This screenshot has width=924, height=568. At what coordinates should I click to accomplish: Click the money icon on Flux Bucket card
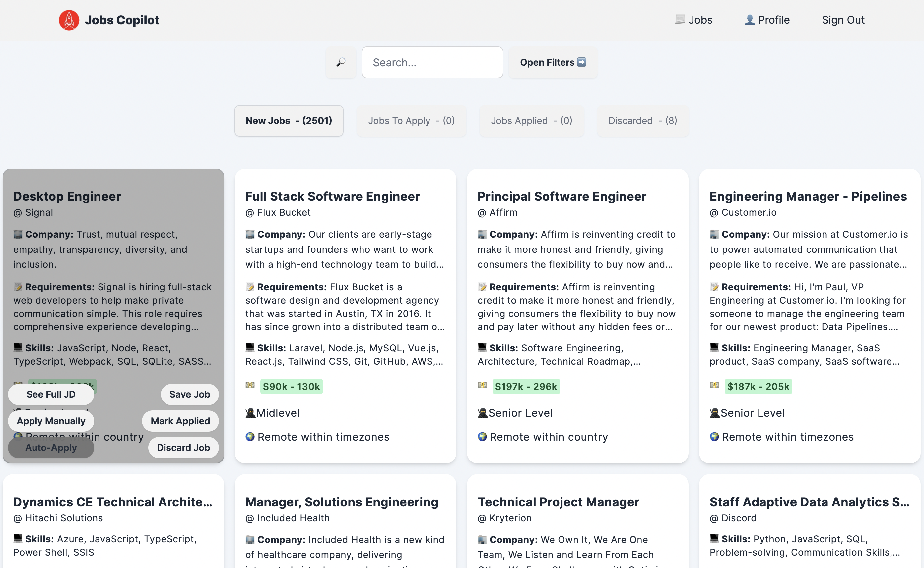[x=250, y=385]
